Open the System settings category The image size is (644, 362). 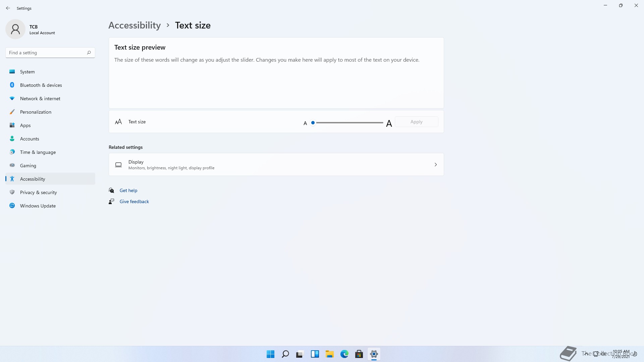click(27, 72)
